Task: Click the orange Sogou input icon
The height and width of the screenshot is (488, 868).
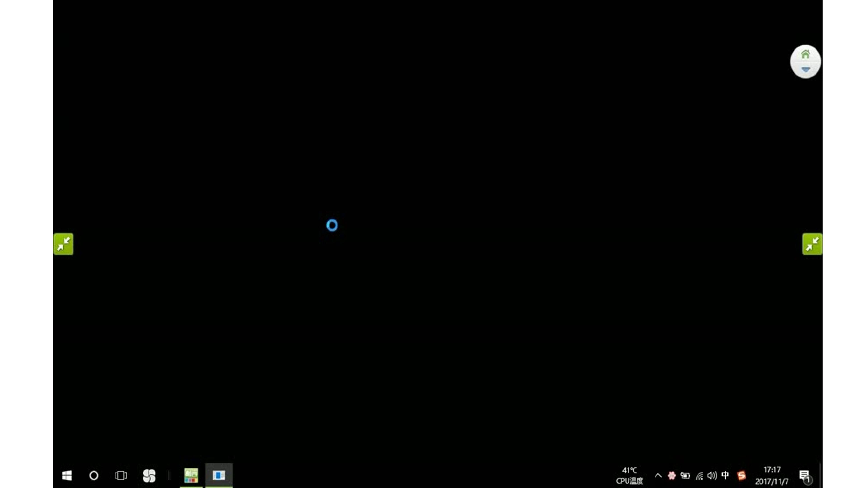Action: coord(741,475)
